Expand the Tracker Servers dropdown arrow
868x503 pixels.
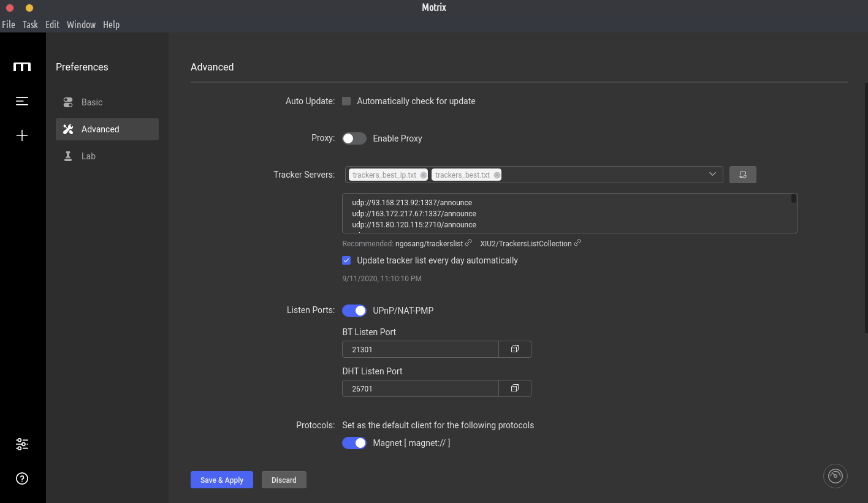tap(712, 175)
